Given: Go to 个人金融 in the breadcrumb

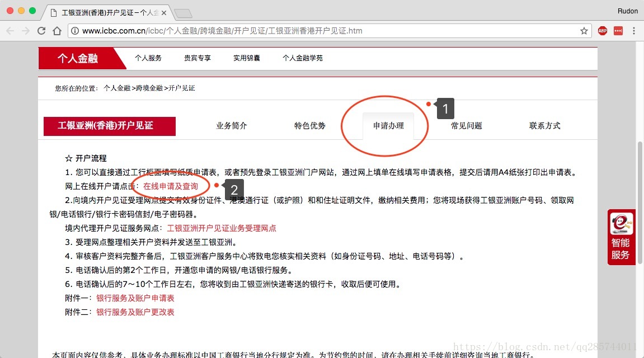Looking at the screenshot, I should (117, 88).
